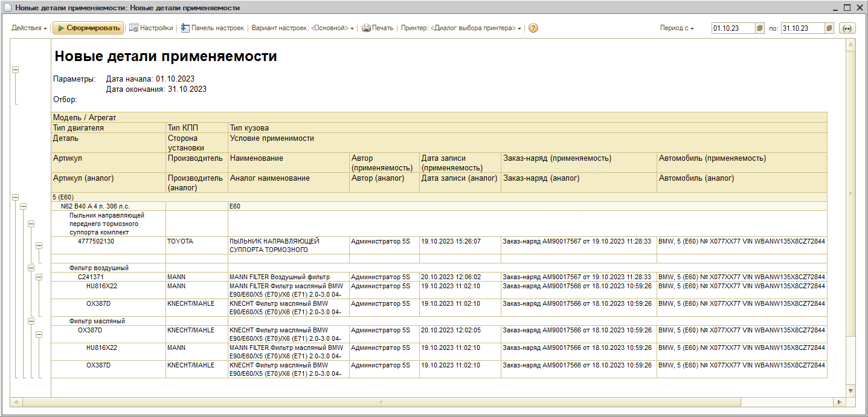Click article number C241371
The width and height of the screenshot is (868, 417).
(91, 277)
